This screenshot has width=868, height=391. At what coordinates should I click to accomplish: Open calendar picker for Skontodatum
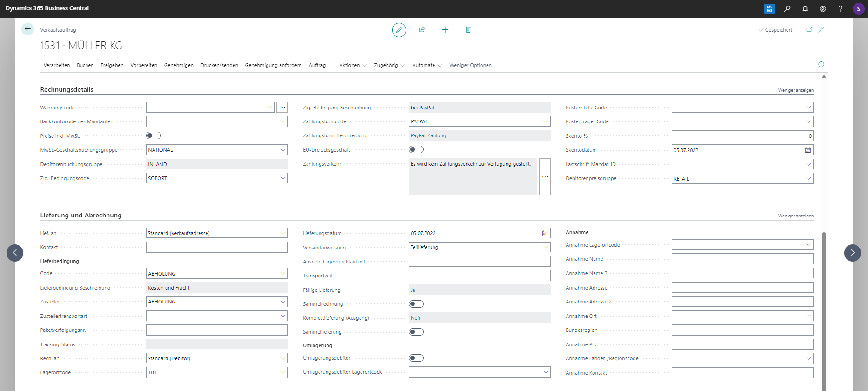[808, 150]
